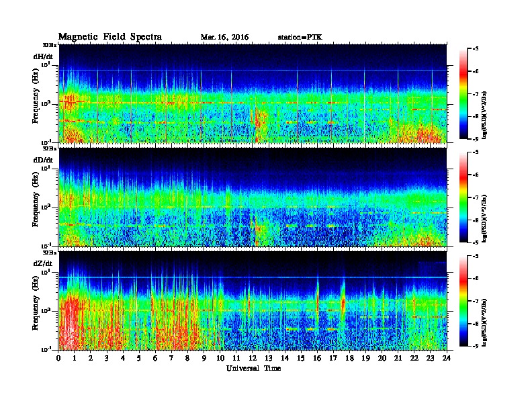Click hour 2 on the Universal Time axis
532x411 pixels.
(x=91, y=359)
